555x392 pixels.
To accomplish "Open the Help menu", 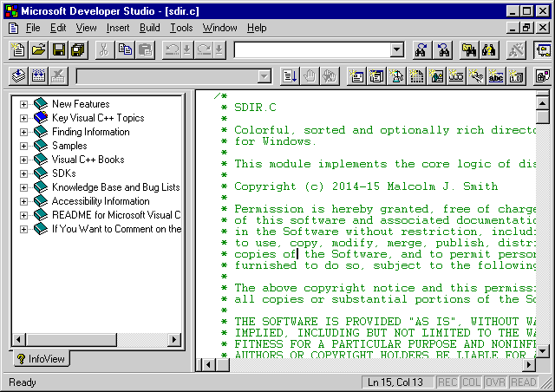I will tap(257, 28).
